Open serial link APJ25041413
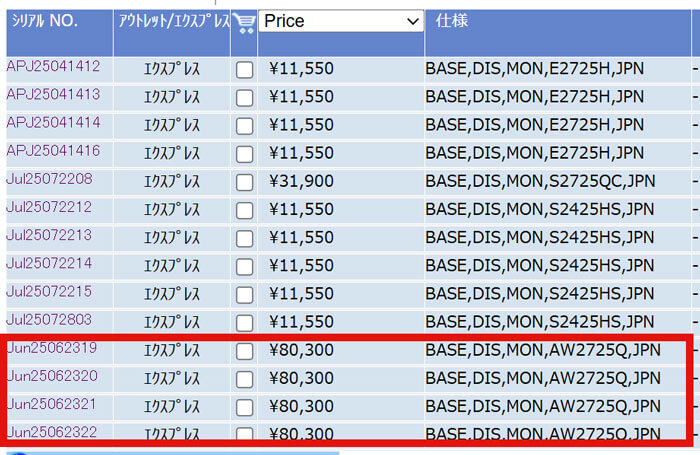This screenshot has height=455, width=700. [x=53, y=94]
